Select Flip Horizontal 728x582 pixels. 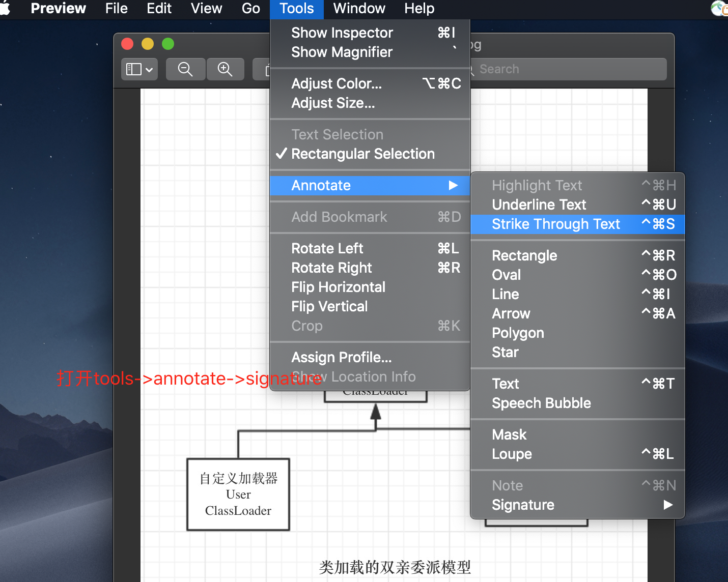[x=370, y=287]
